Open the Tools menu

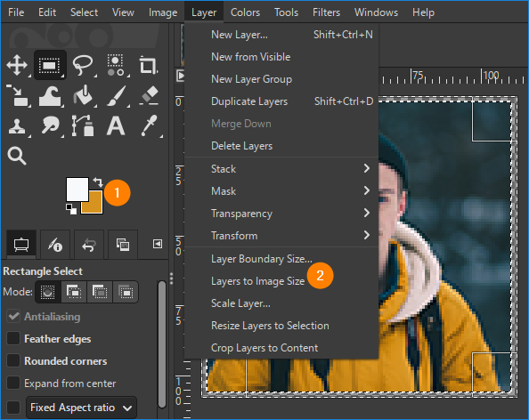coord(286,12)
